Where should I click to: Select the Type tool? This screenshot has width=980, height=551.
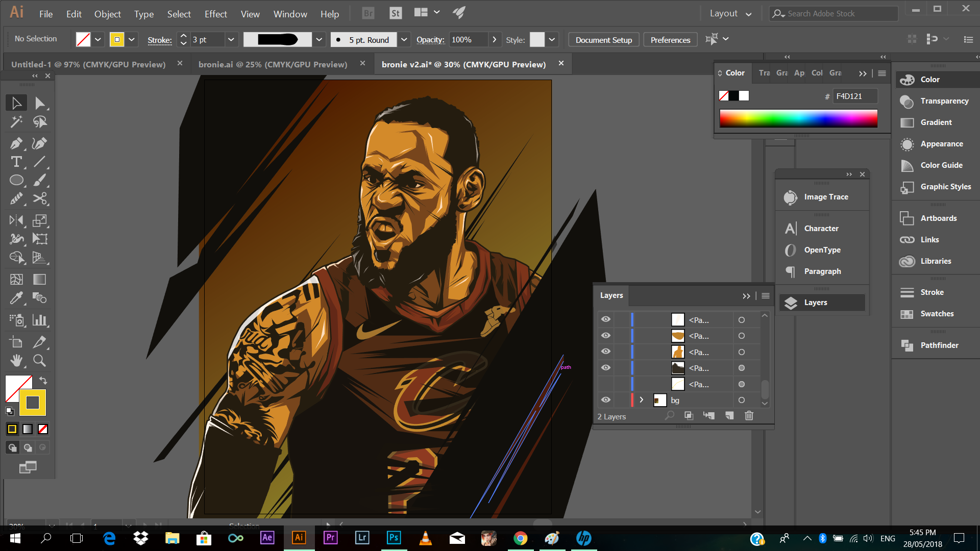tap(16, 162)
